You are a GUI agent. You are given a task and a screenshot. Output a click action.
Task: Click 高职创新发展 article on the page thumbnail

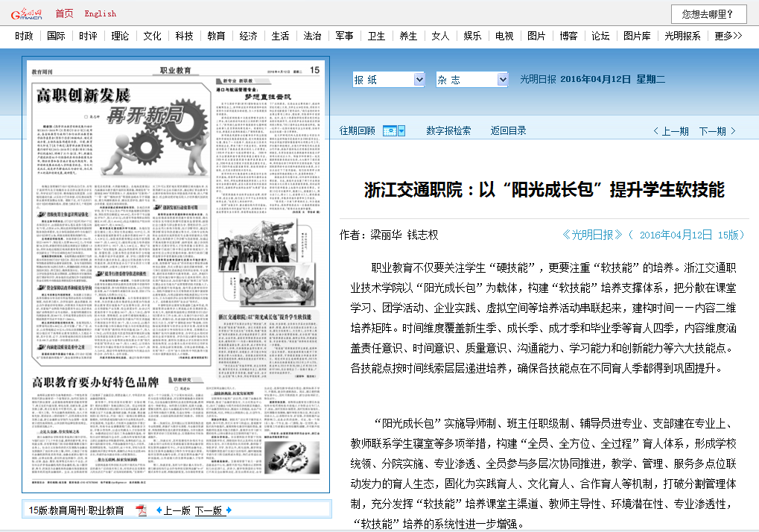click(83, 95)
